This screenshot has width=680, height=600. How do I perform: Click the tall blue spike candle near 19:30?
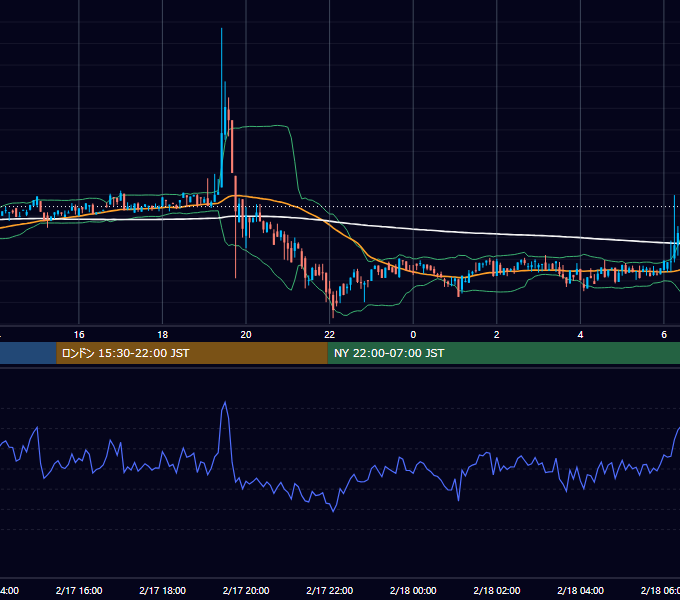222,108
